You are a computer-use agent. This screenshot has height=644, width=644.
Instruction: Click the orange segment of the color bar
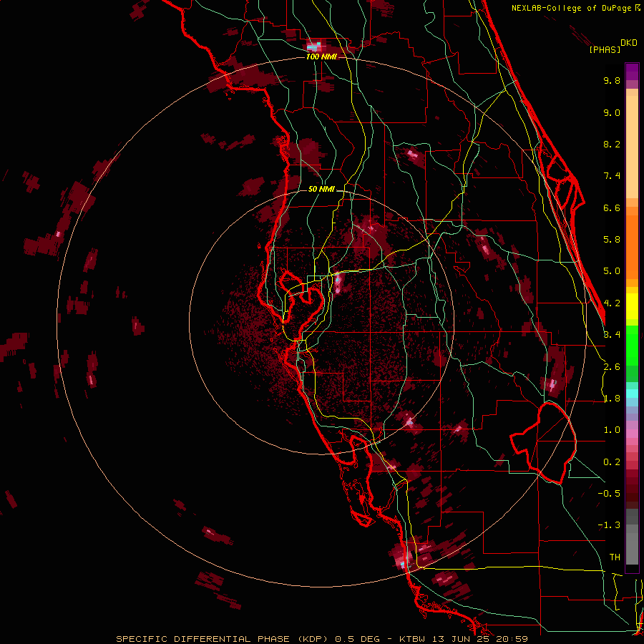click(x=632, y=243)
